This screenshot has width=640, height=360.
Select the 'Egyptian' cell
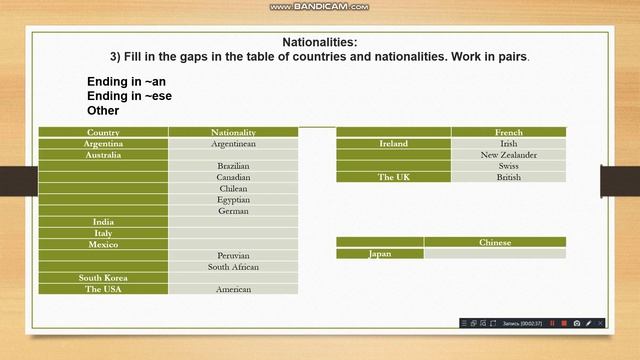point(233,200)
